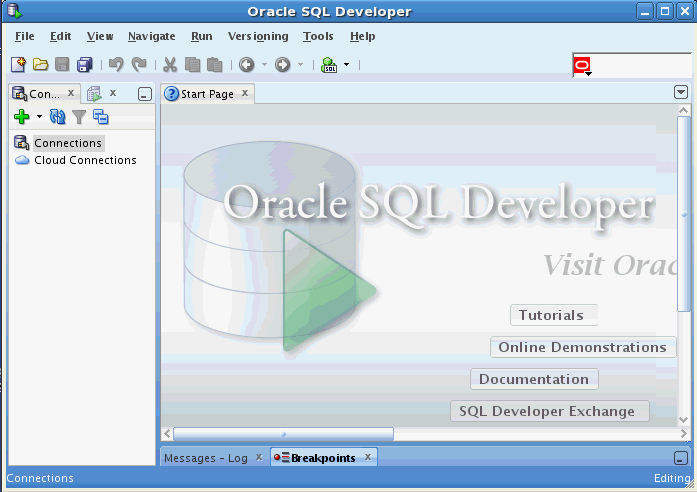Viewport: 697px width, 492px height.
Task: Click the horizontal scrollbar thumb
Action: [283, 434]
